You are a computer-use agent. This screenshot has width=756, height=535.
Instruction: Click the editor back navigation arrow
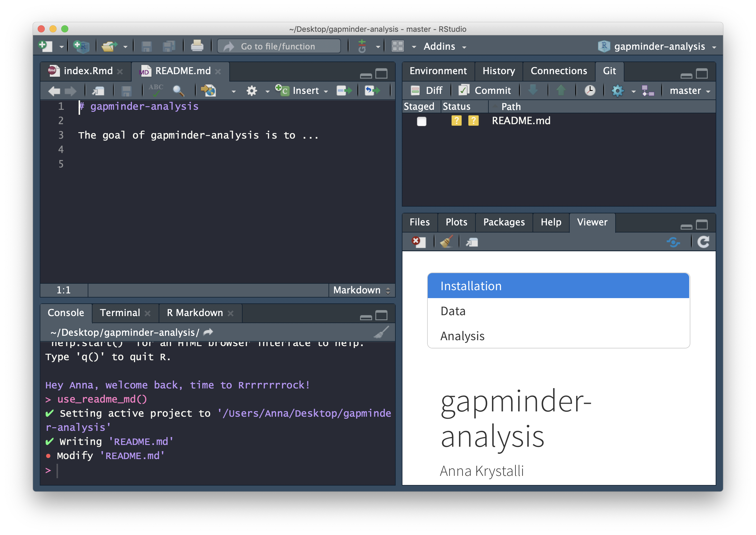[54, 91]
